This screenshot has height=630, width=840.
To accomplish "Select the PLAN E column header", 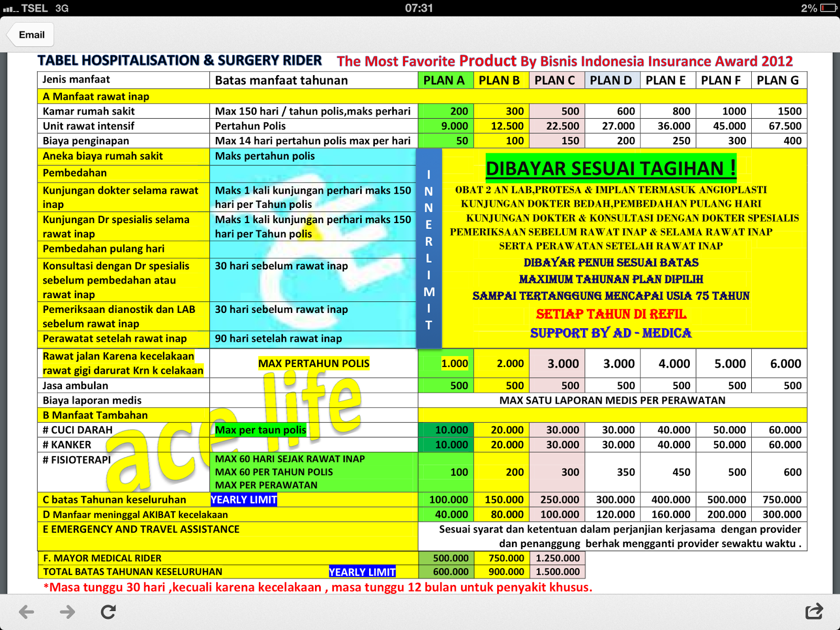I will pyautogui.click(x=668, y=80).
